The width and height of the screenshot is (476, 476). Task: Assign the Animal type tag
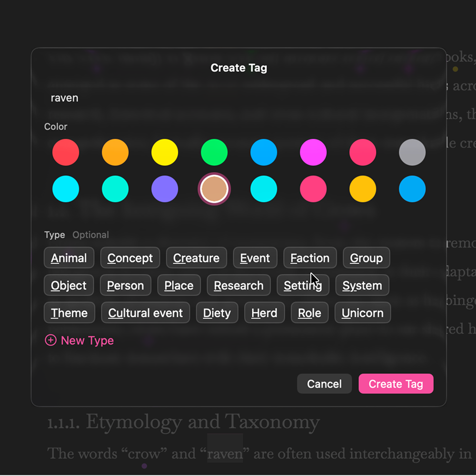pyautogui.click(x=69, y=258)
